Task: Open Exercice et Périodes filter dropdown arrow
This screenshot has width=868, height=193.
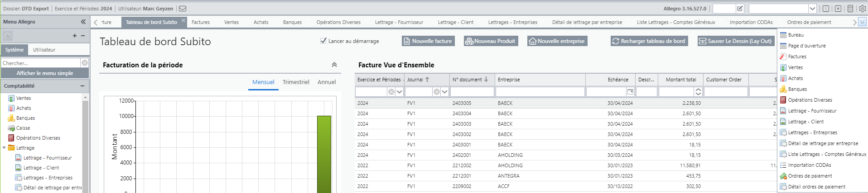Action: tap(400, 92)
